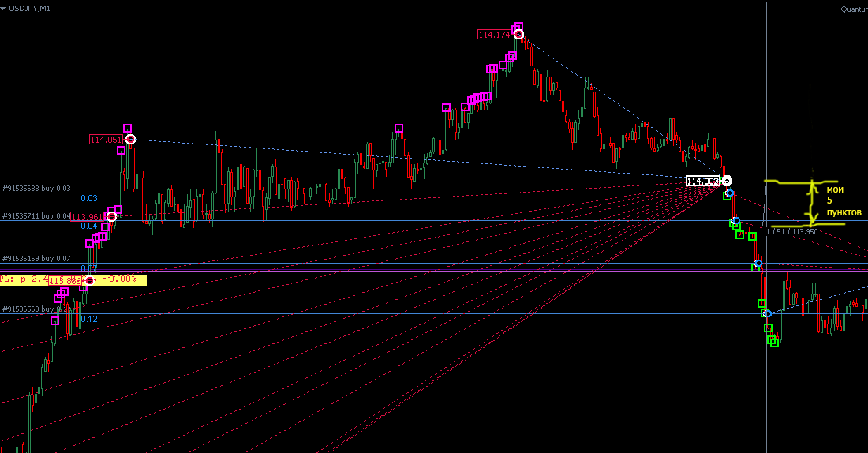This screenshot has height=453, width=868.
Task: Click blue circle marker on the buy 0.12 line
Action: coord(767,314)
